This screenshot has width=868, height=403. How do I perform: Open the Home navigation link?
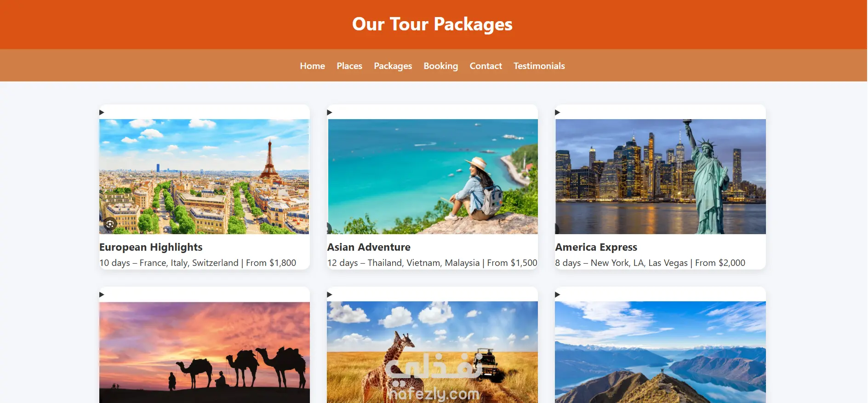(x=313, y=66)
